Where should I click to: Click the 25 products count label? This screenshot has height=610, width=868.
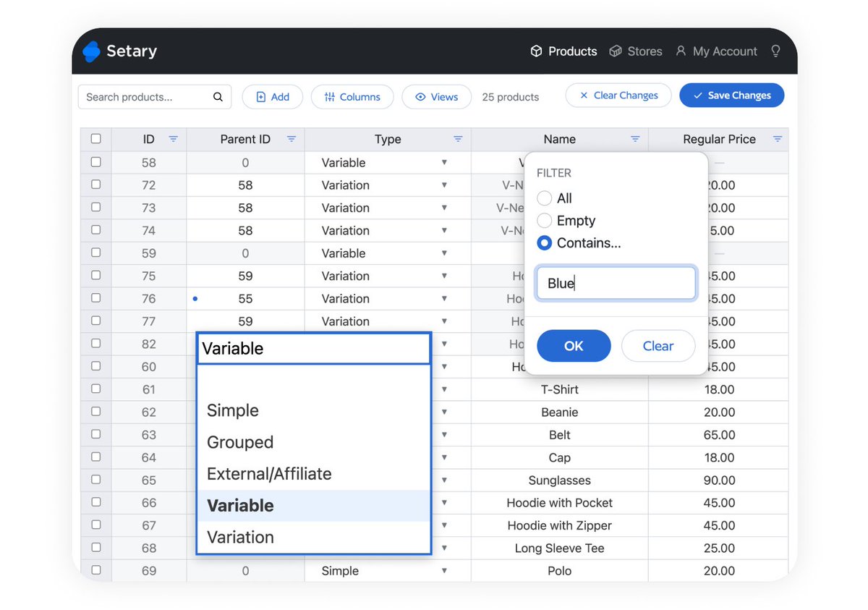[511, 97]
